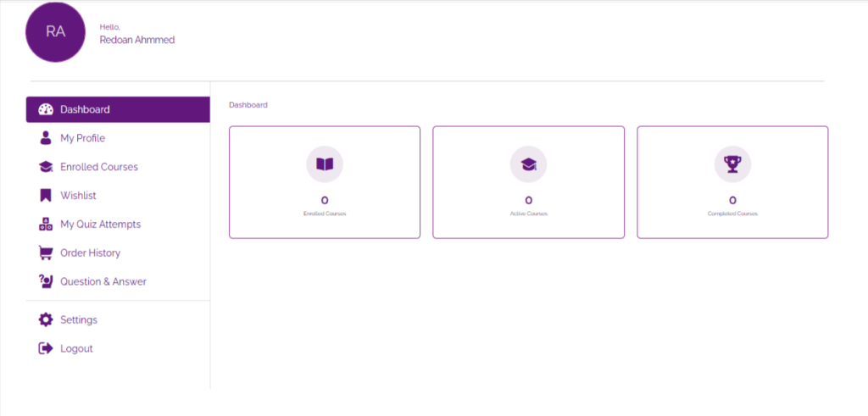The width and height of the screenshot is (868, 416).
Task: Click the Dashboard heading above the cards
Action: (x=248, y=105)
